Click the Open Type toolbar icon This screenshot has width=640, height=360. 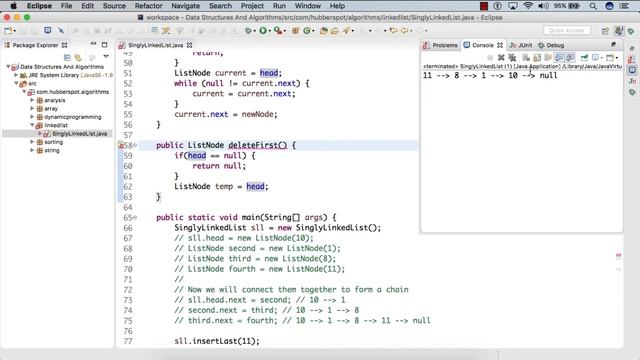click(324, 31)
